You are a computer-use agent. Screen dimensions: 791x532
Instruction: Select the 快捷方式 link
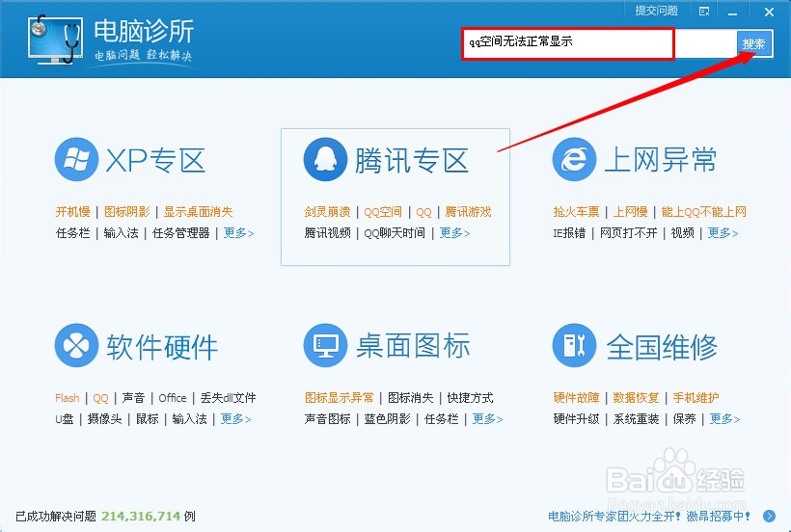[470, 398]
